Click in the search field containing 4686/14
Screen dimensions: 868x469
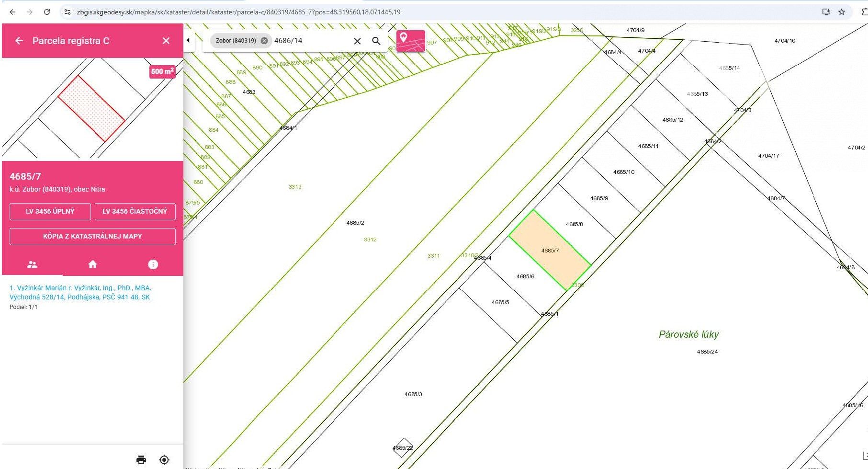tap(311, 41)
